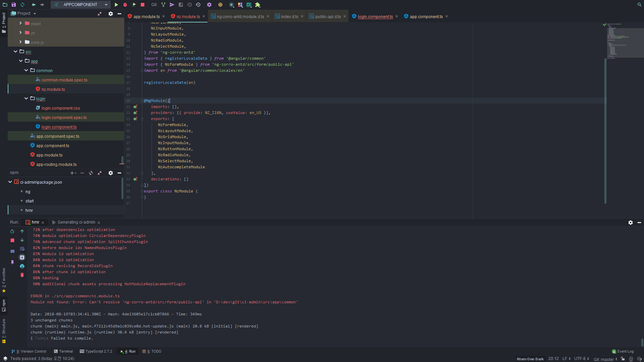Open Run panel settings gear
Viewport: 644px width, 362px height.
(631, 223)
